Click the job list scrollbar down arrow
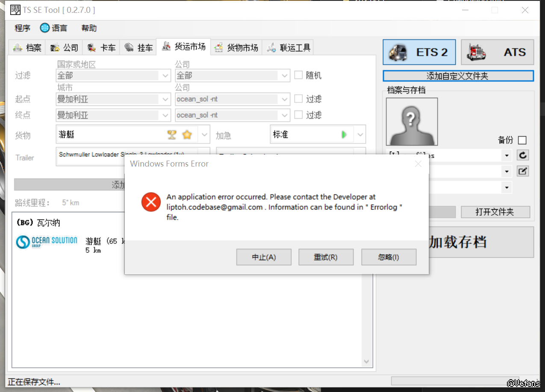The height and width of the screenshot is (392, 545). coord(366,362)
